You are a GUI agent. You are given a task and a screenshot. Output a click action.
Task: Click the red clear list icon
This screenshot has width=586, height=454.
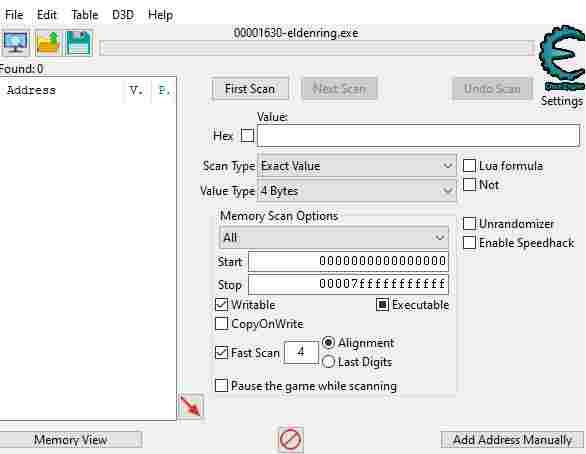point(290,439)
